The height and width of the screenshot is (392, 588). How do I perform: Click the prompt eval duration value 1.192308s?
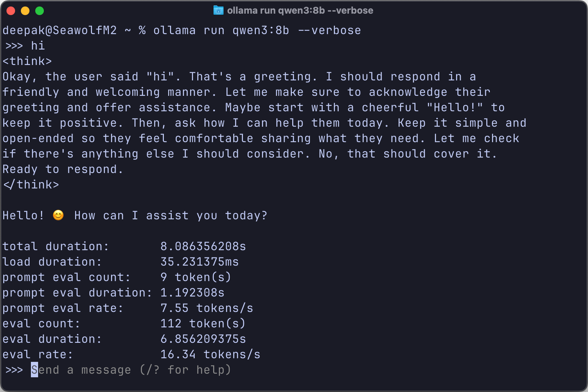point(192,292)
